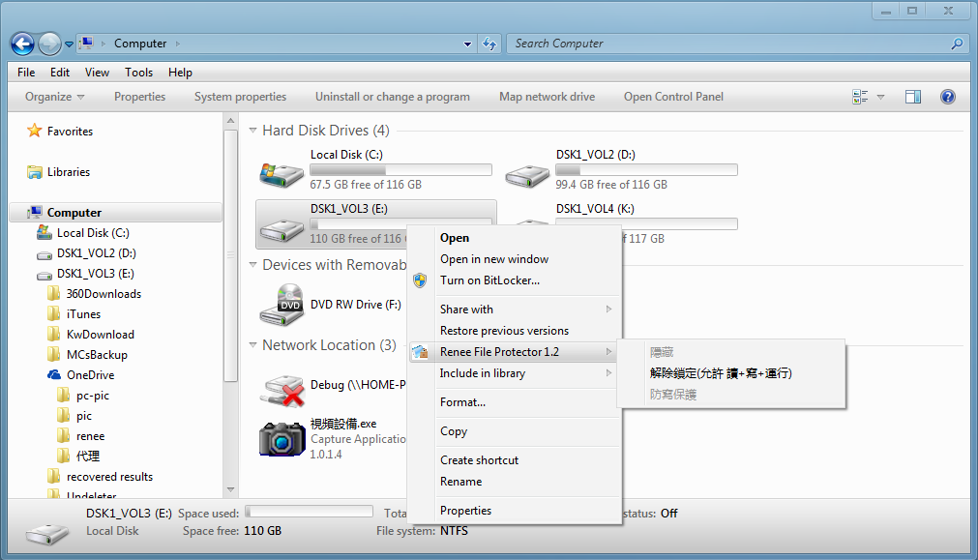Click DSK1_VOL2 (D:) capacity bar

[647, 169]
